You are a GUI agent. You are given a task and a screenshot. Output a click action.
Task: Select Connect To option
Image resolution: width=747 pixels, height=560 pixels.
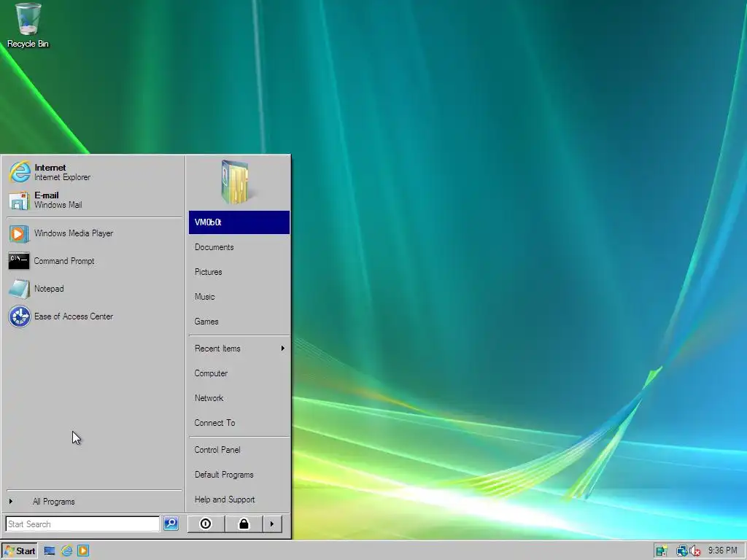click(239, 423)
